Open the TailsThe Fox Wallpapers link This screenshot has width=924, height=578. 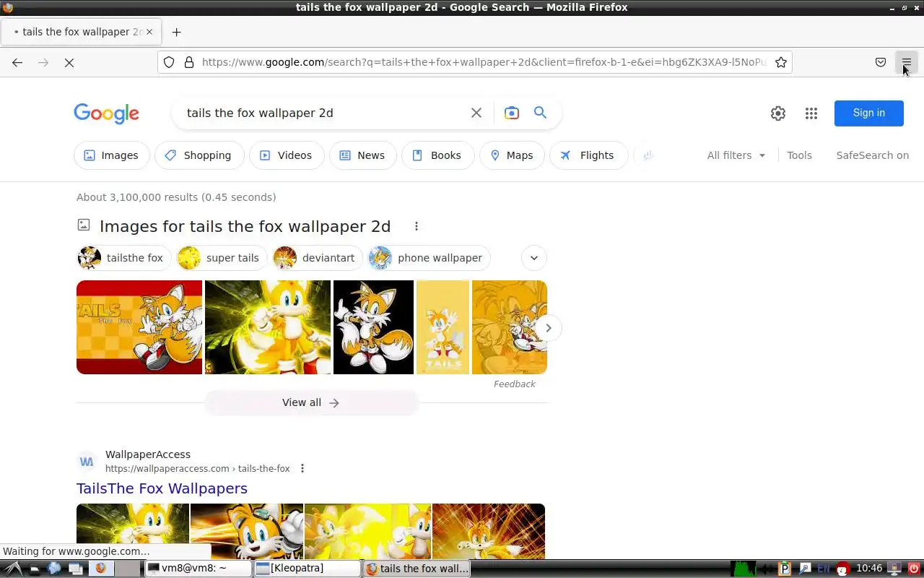(x=162, y=488)
